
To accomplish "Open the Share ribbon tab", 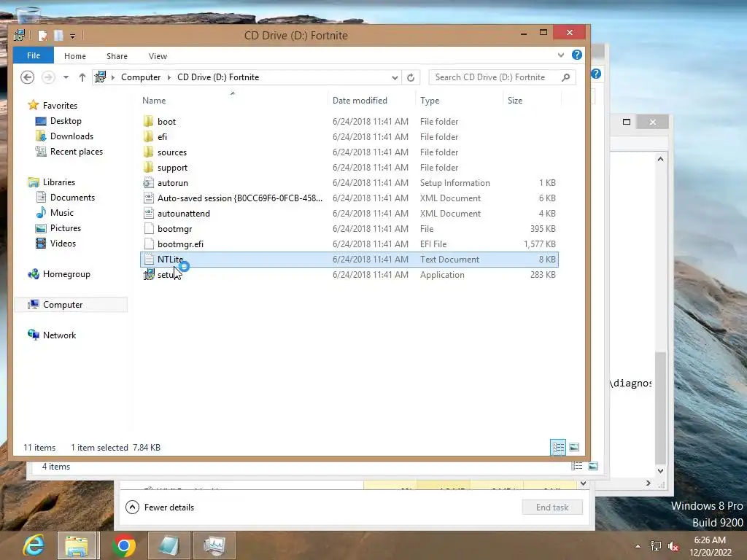I will tap(117, 56).
